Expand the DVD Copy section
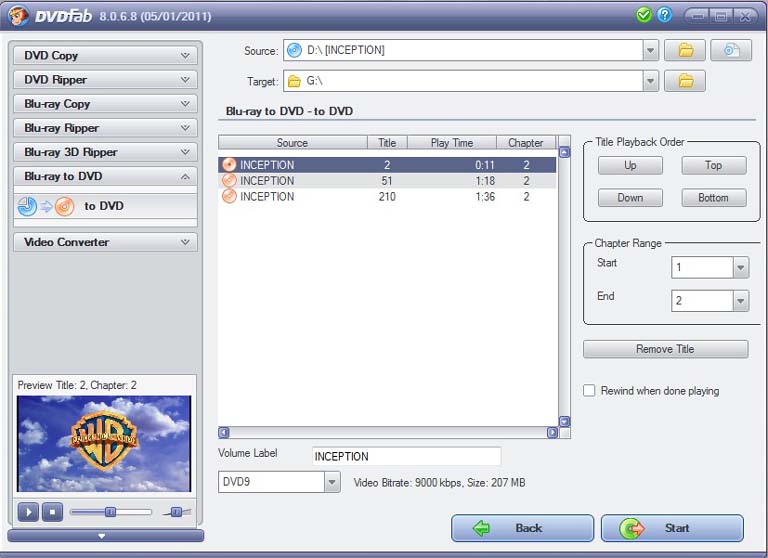 pyautogui.click(x=105, y=55)
